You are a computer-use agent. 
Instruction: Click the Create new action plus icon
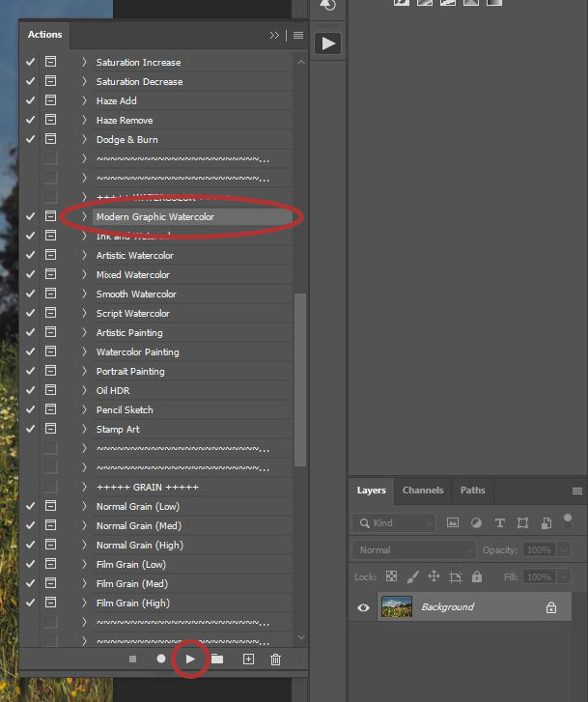click(248, 659)
